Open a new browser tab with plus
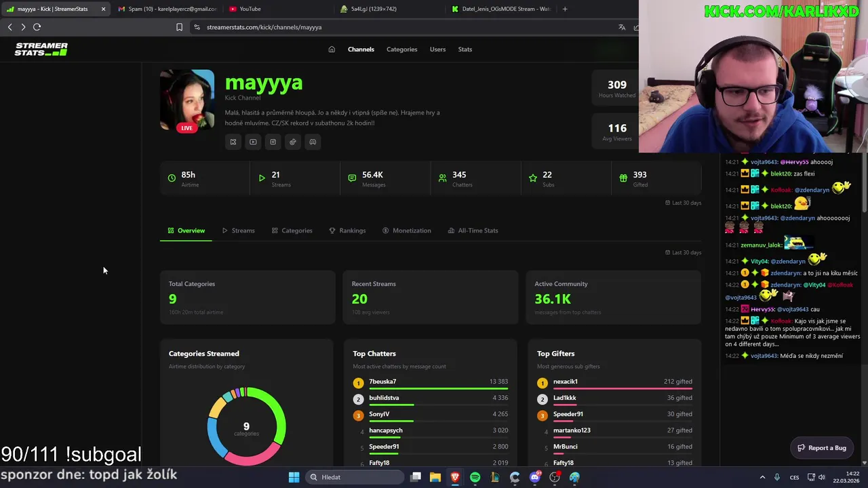Screen dimensions: 868x488 (565, 9)
